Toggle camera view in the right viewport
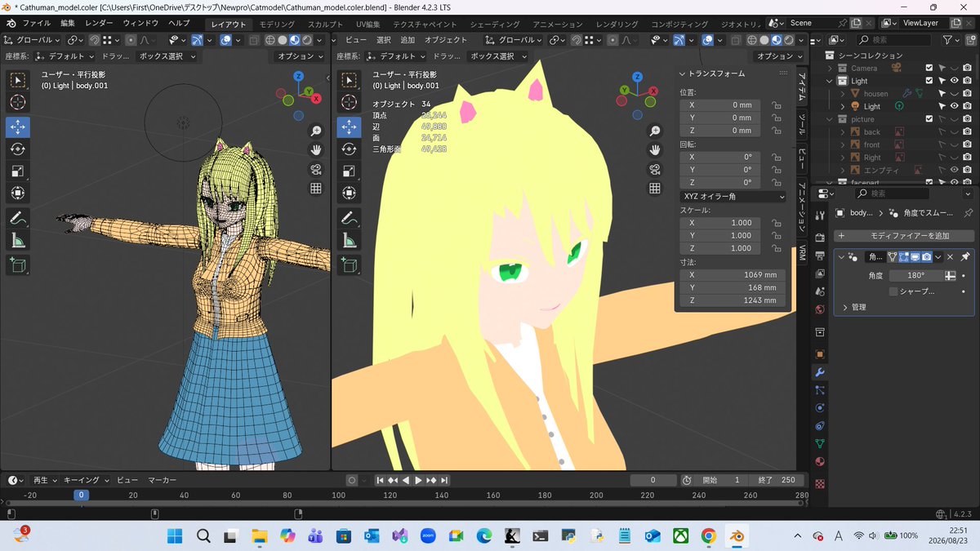The image size is (980, 551). tap(654, 170)
